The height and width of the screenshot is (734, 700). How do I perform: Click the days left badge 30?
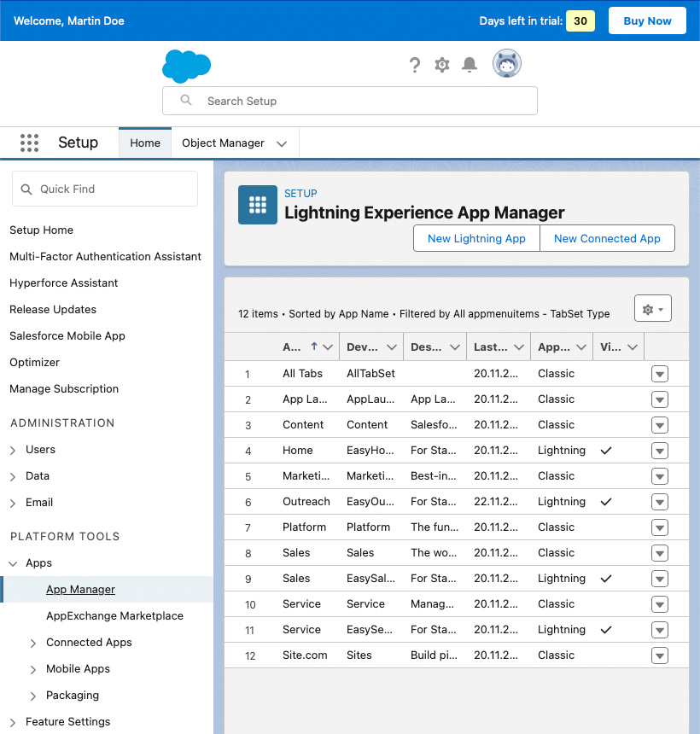(580, 20)
